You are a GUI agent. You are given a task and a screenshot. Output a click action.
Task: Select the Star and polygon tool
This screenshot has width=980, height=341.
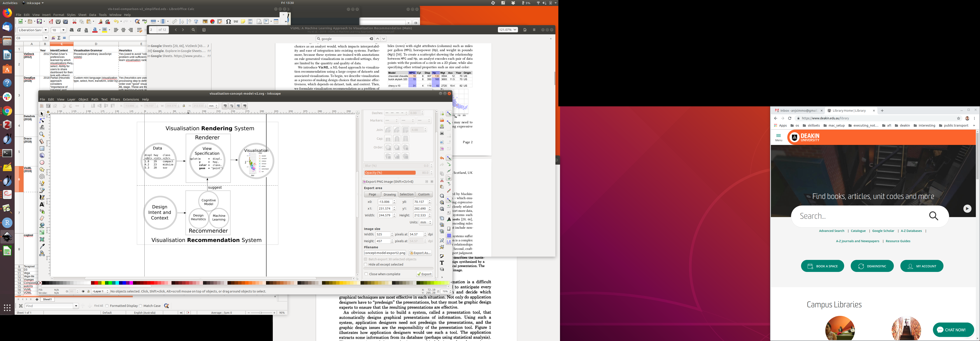[42, 170]
